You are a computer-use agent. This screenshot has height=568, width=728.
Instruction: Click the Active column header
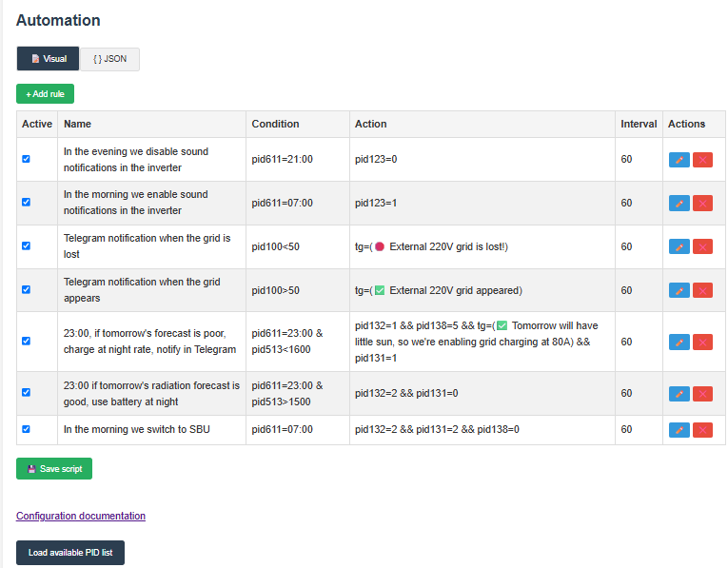[x=37, y=124]
